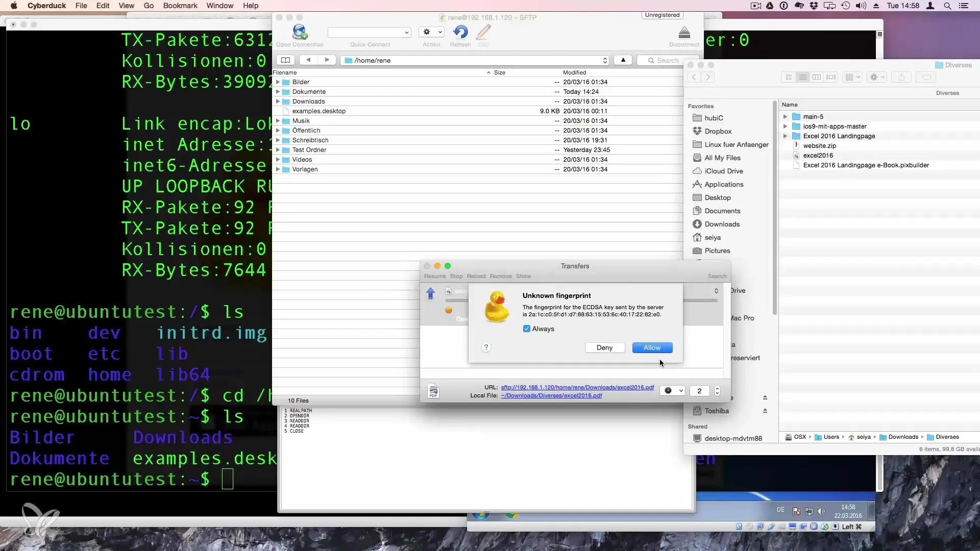Click the Refresh icon in Cyberduck toolbar
980x551 pixels.
[460, 32]
